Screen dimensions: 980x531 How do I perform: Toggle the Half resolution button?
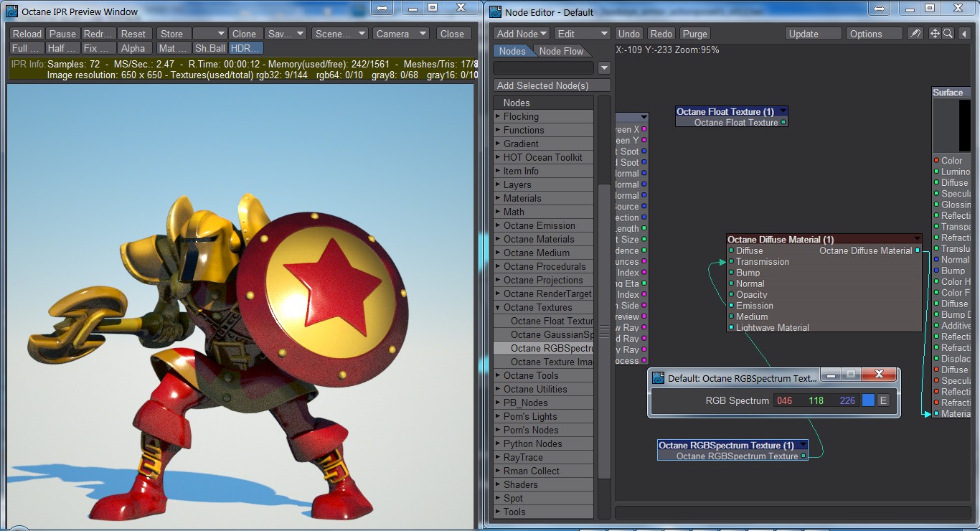(x=62, y=48)
